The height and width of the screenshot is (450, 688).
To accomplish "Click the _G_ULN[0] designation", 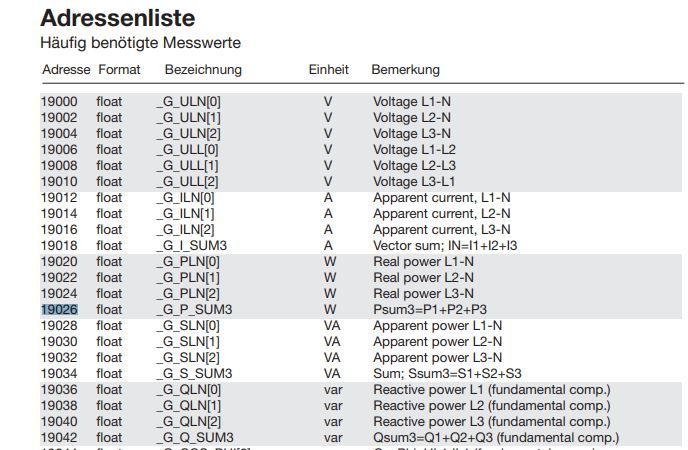I will click(x=189, y=102).
